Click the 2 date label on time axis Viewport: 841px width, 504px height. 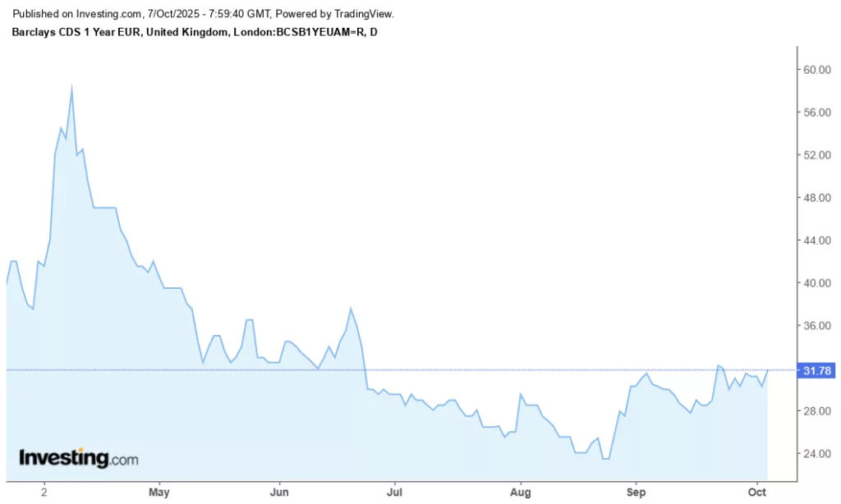(44, 494)
